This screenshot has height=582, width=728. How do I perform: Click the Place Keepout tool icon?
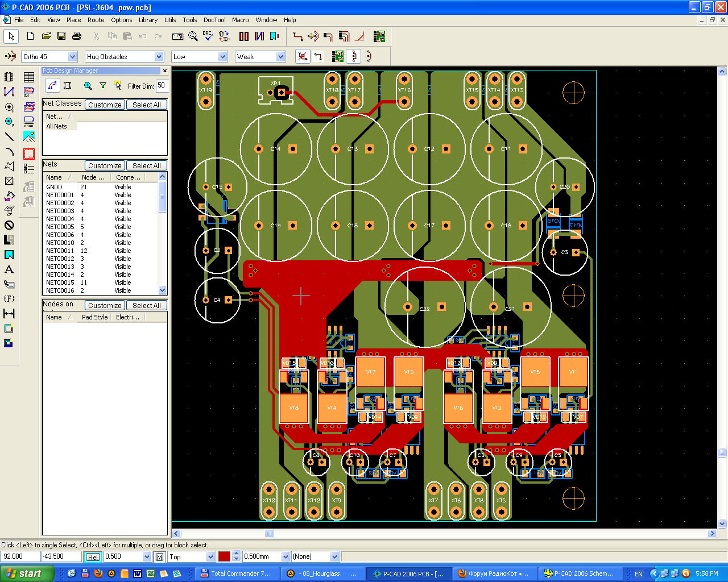tap(9, 225)
